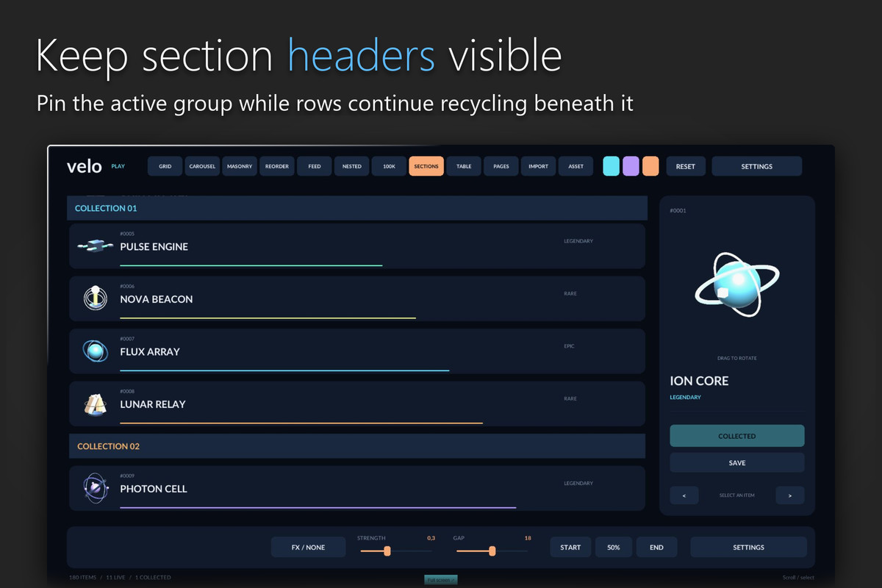Switch to the Masonry tab
Image resolution: width=882 pixels, height=588 pixels.
tap(240, 166)
